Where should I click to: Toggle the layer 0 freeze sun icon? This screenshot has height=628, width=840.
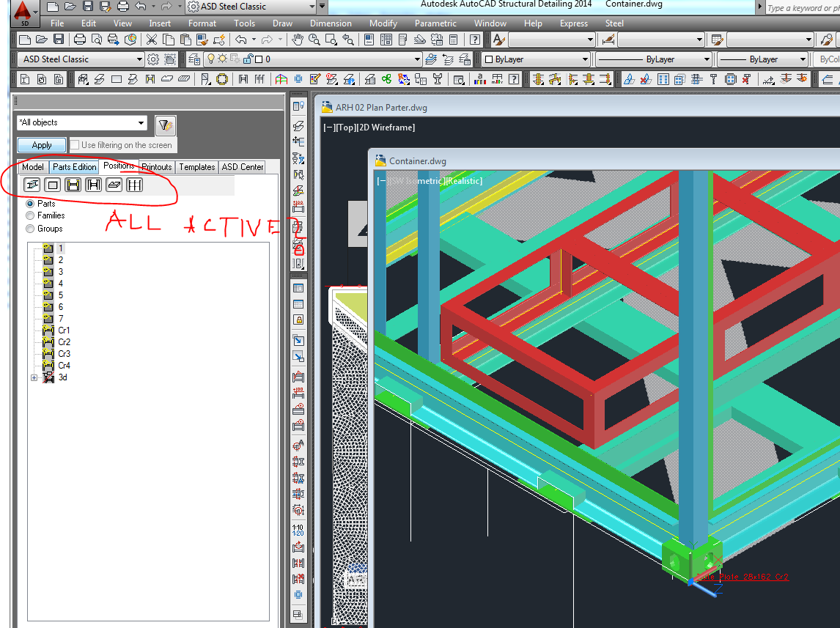tap(222, 59)
